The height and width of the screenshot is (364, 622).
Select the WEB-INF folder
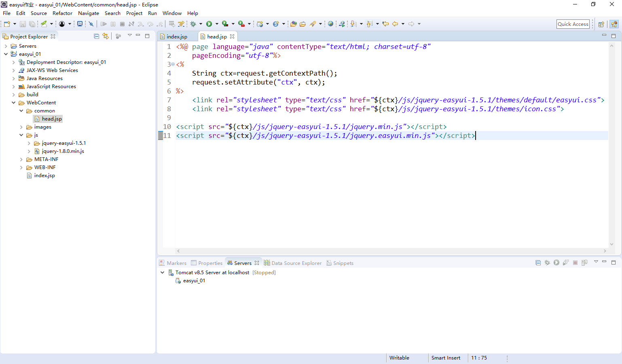tap(44, 167)
